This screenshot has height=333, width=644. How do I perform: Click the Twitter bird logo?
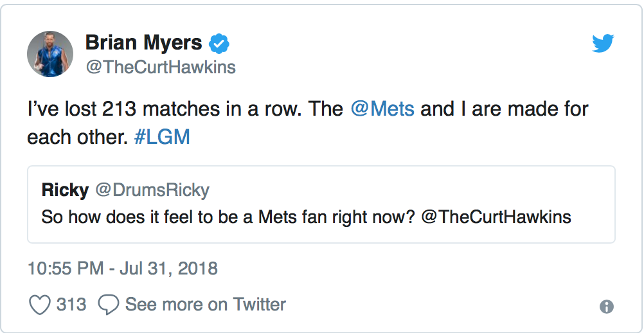click(x=603, y=44)
